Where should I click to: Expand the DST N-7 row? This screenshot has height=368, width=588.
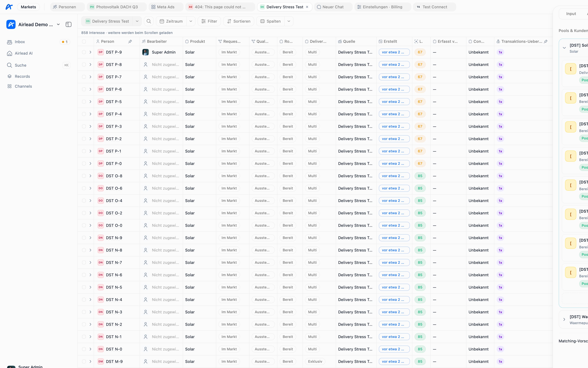click(90, 262)
